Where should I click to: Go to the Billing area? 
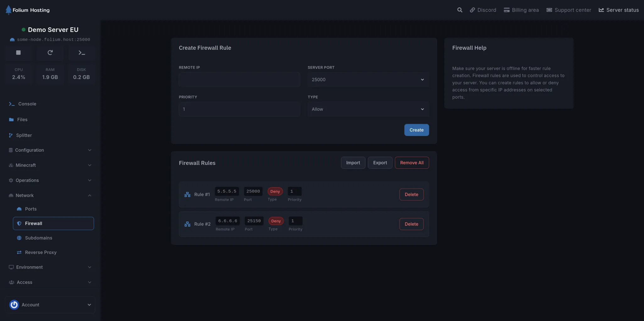pyautogui.click(x=521, y=10)
